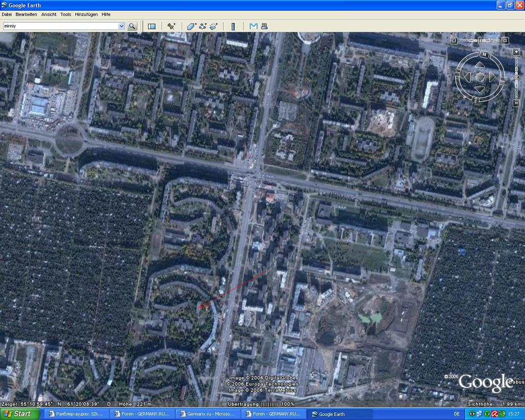
Task: Toggle the sidebar panel icon
Action: pos(152,26)
